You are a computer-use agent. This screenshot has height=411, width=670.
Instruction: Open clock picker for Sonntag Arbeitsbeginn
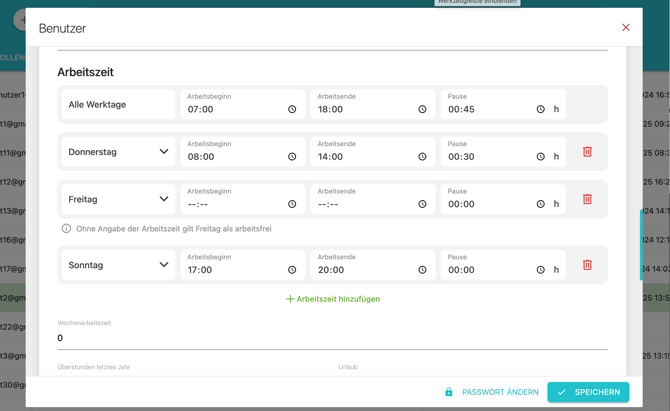[292, 270]
